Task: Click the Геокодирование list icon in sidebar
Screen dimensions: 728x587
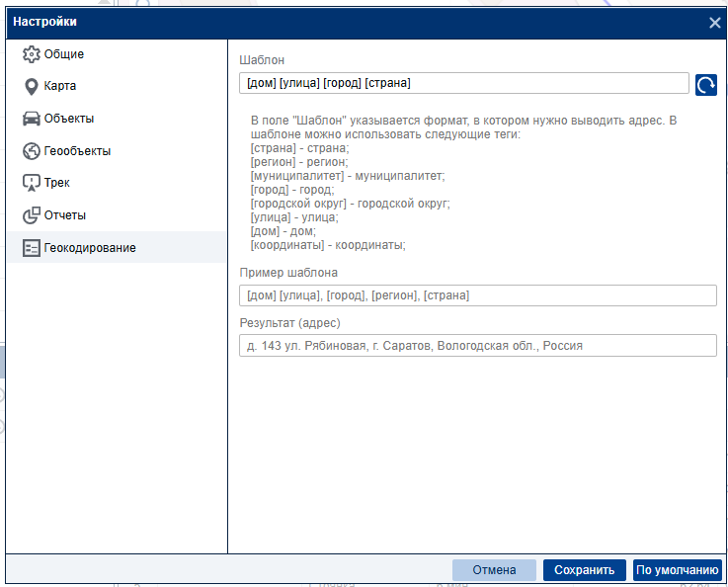Action: tap(31, 247)
